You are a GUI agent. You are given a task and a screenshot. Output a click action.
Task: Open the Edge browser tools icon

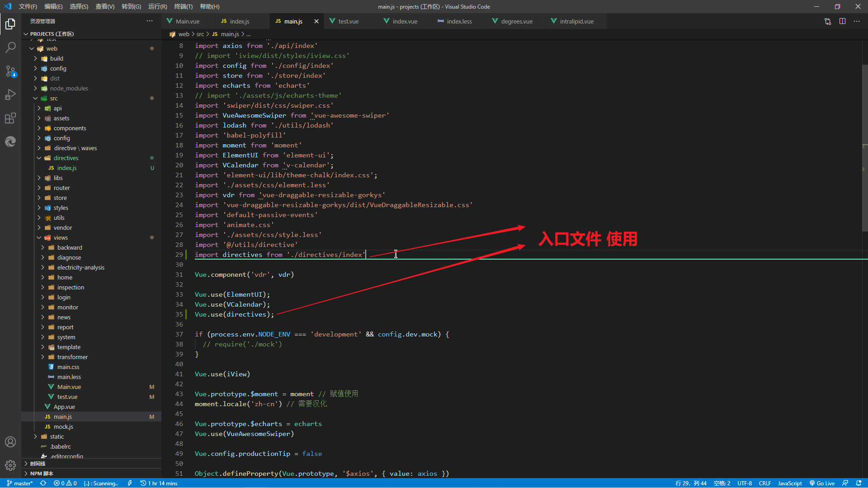(x=10, y=142)
